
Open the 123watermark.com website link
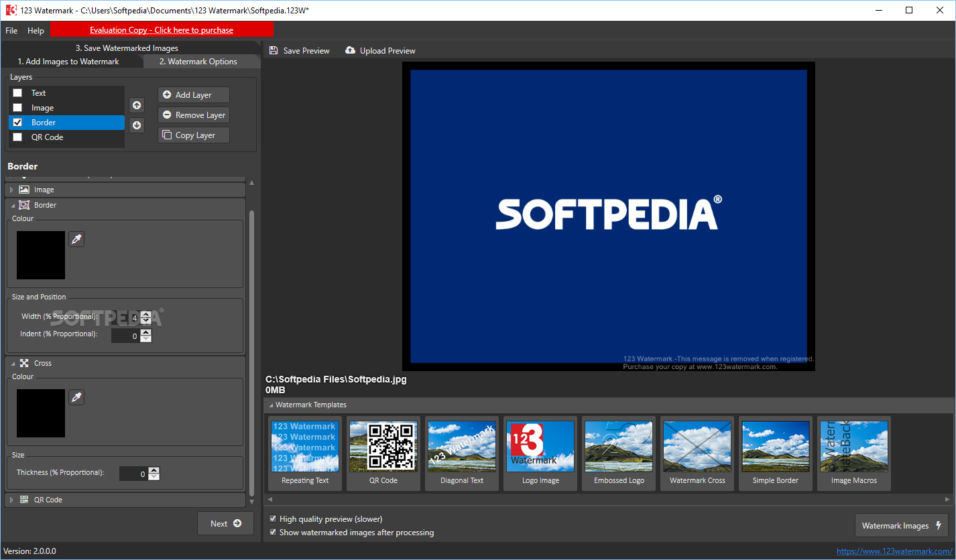coord(894,551)
